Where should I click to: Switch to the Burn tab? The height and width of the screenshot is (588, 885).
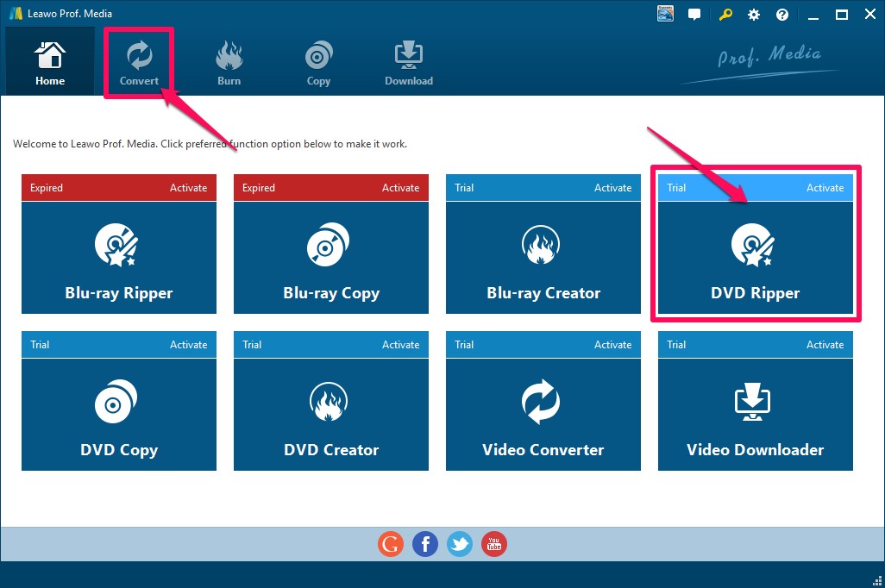pos(229,63)
